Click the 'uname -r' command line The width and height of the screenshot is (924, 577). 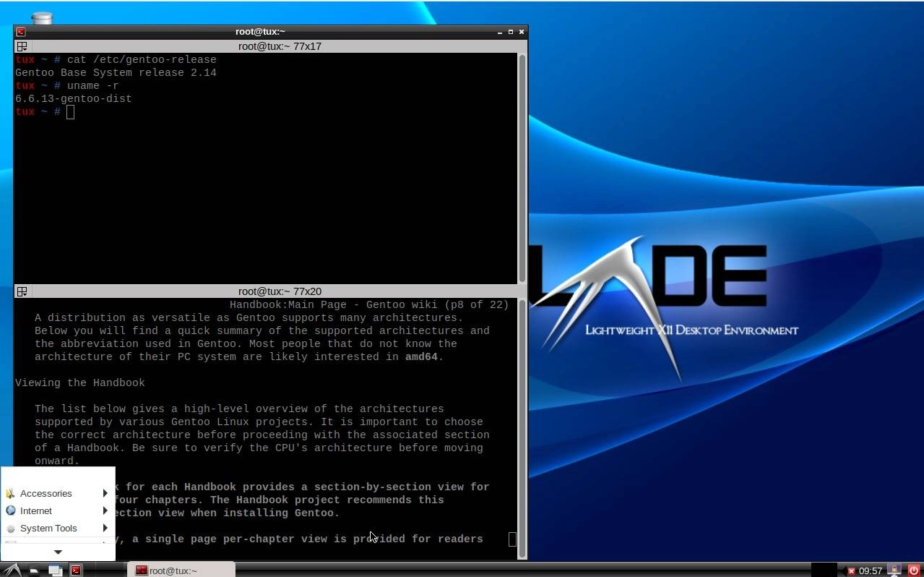tap(93, 85)
